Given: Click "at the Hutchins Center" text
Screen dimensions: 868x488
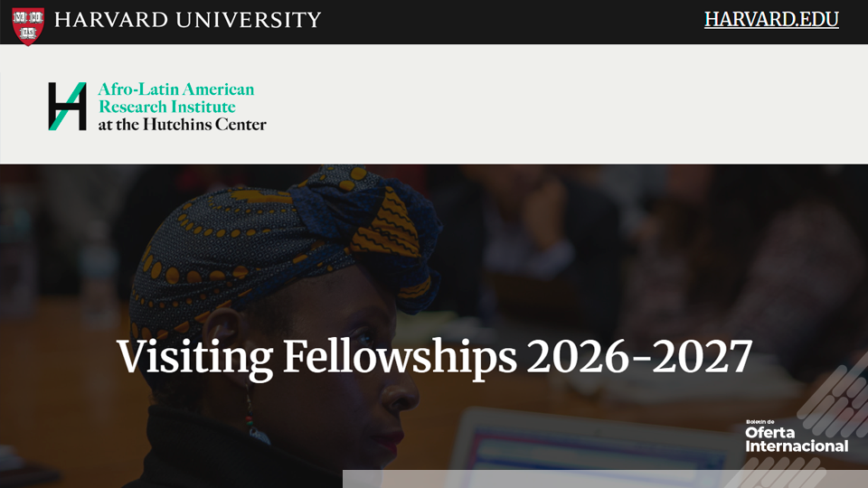Looking at the screenshot, I should point(182,125).
